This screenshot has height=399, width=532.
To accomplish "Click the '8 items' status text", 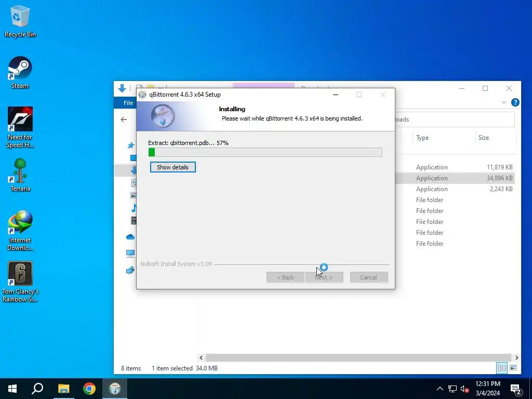I will (x=130, y=368).
